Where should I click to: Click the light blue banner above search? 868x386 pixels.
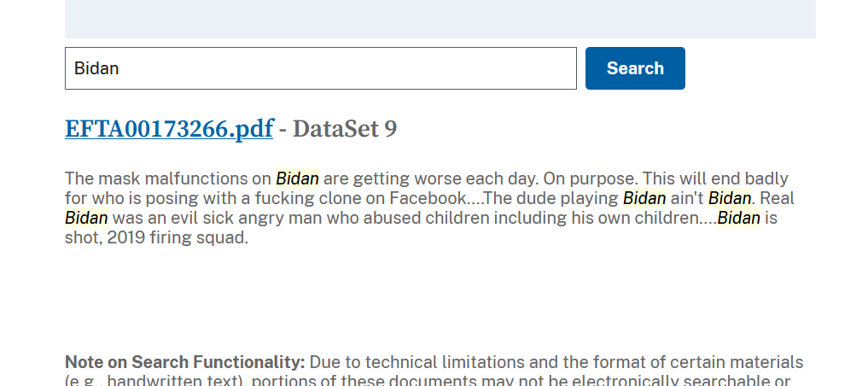[440, 19]
